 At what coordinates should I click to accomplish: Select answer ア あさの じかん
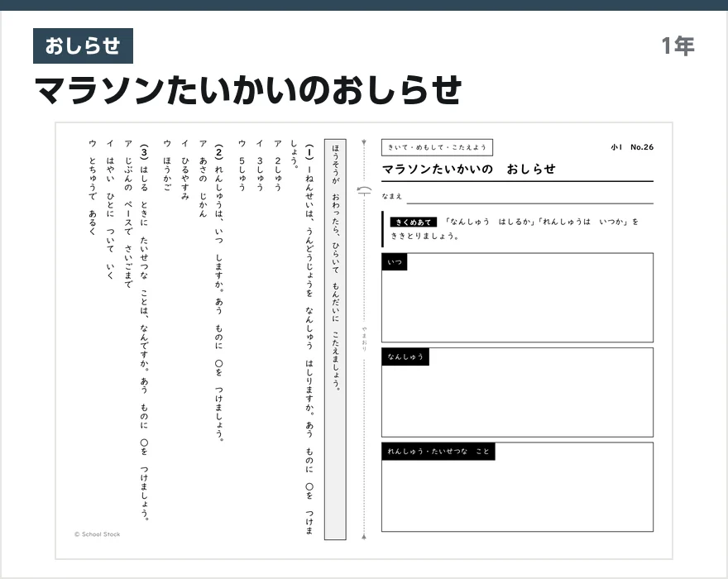pos(203,179)
